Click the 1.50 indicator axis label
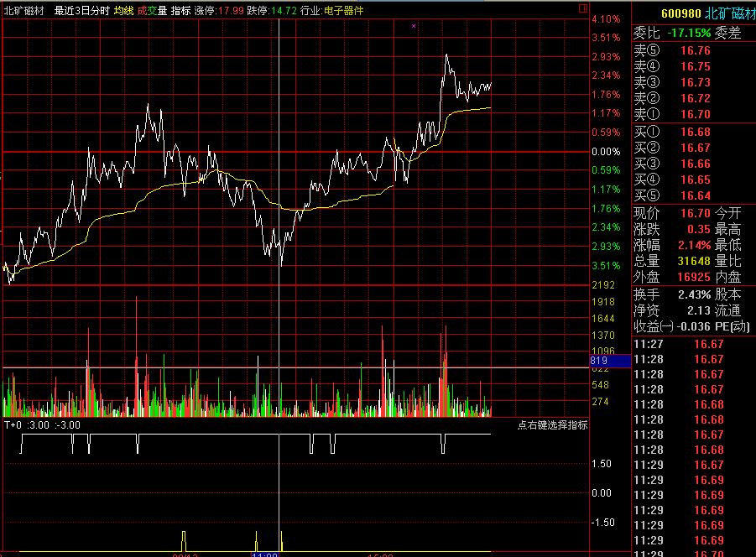 point(602,464)
